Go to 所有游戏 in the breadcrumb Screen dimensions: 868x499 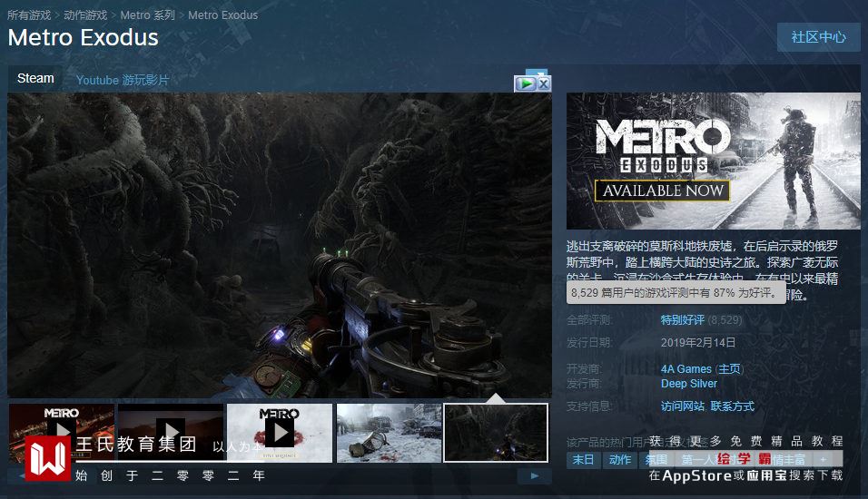tap(29, 15)
